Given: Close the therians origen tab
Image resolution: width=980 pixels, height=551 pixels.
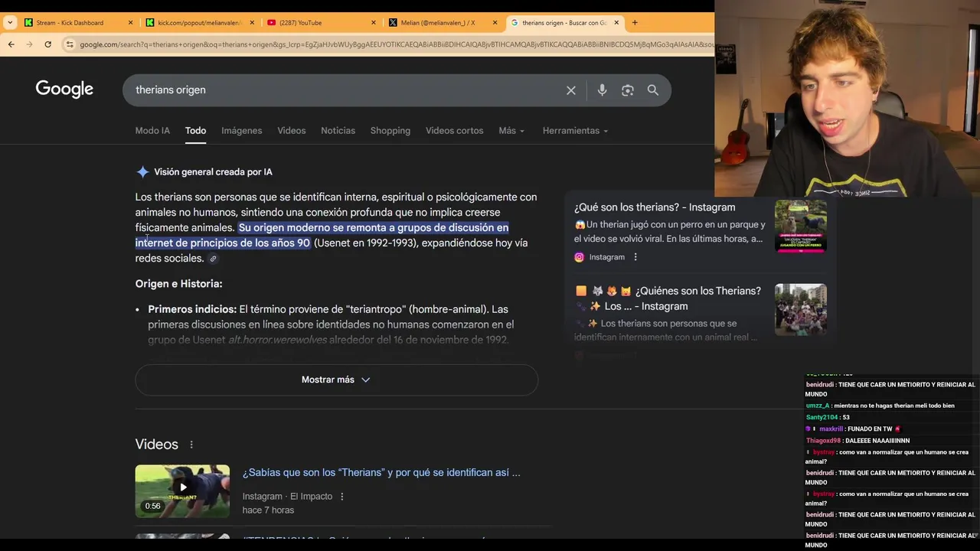Looking at the screenshot, I should [x=616, y=22].
